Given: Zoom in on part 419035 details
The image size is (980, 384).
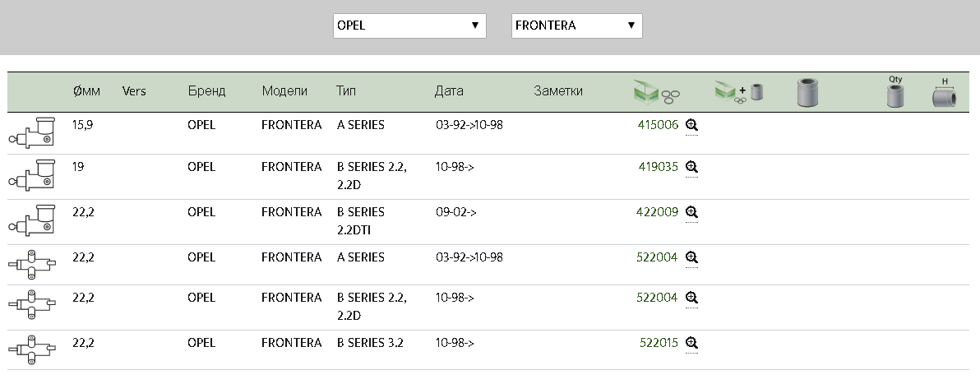Looking at the screenshot, I should 691,166.
